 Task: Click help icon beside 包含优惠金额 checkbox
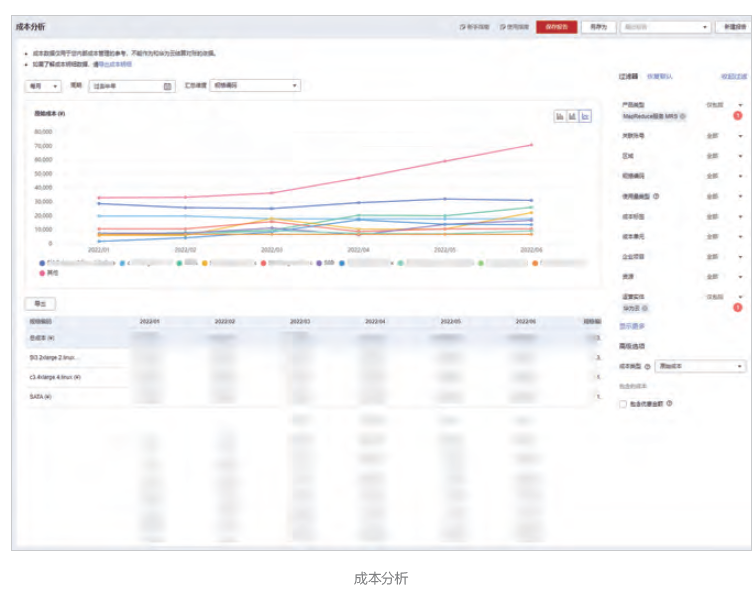(669, 403)
